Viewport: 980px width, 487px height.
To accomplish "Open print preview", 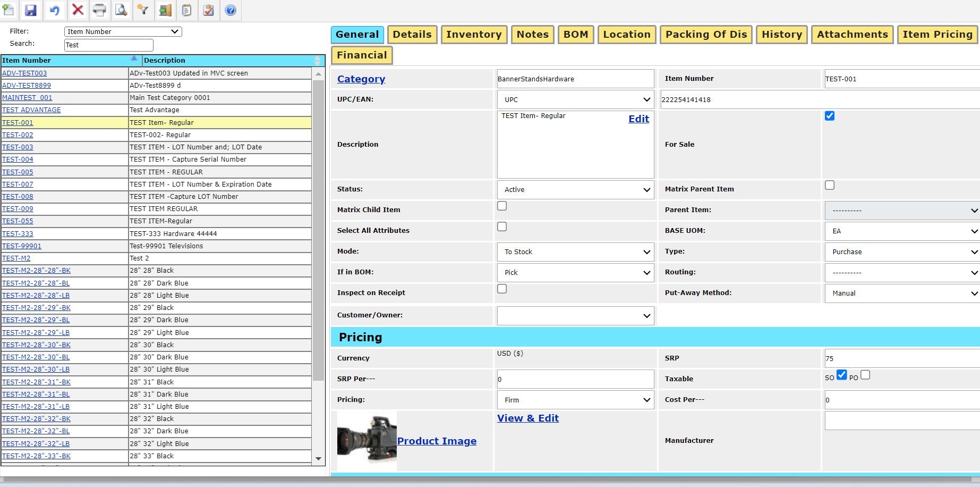I will (x=121, y=10).
